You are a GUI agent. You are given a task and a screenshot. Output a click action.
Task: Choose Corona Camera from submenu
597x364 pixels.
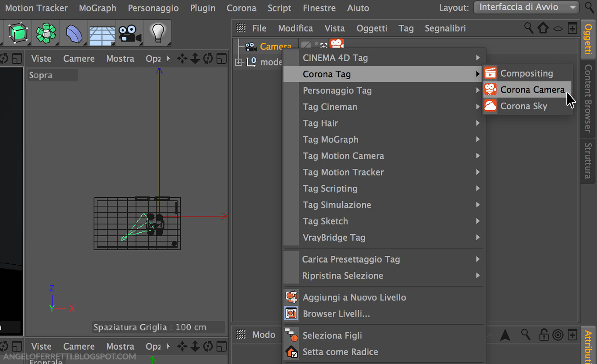(x=527, y=90)
